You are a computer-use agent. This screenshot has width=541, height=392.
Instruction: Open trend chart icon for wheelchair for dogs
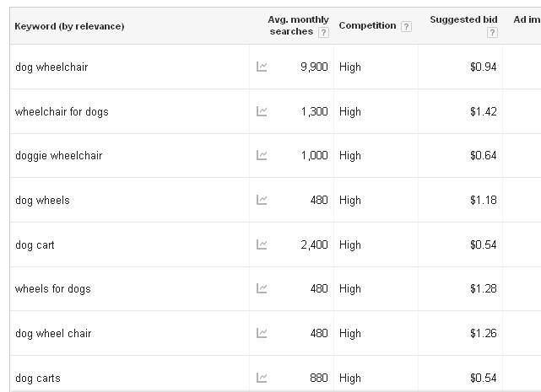click(x=262, y=111)
